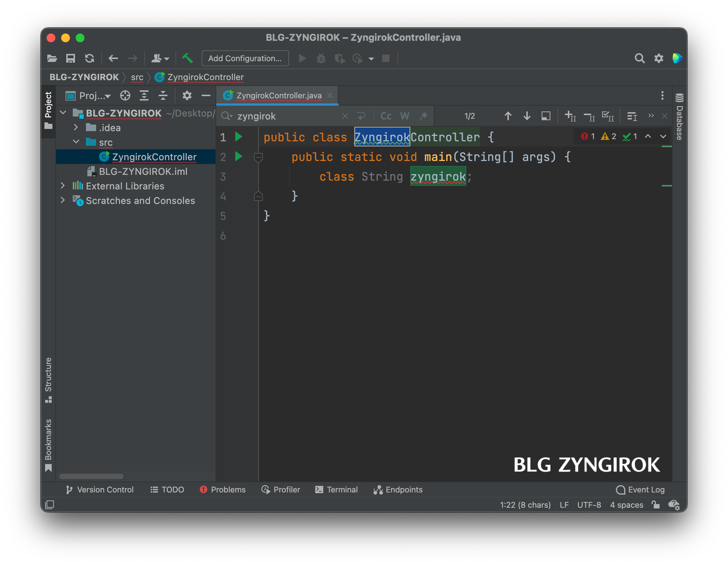Toggle Words W search option
The image size is (728, 566).
point(405,116)
